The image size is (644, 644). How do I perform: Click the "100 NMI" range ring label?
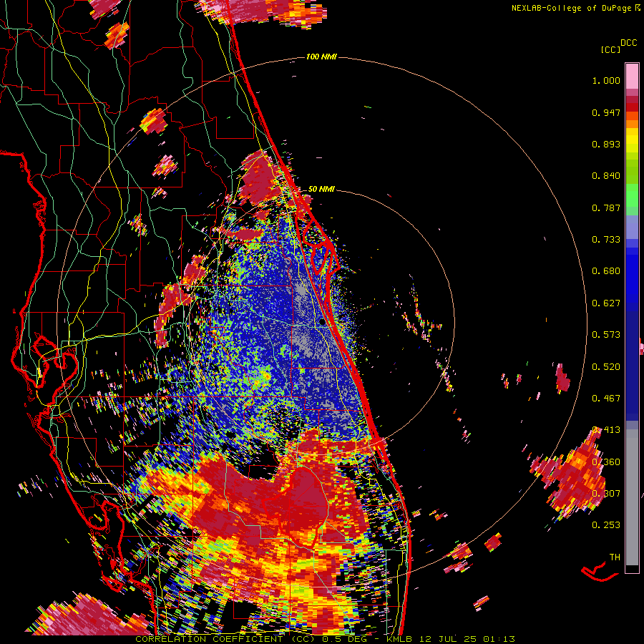pos(321,57)
